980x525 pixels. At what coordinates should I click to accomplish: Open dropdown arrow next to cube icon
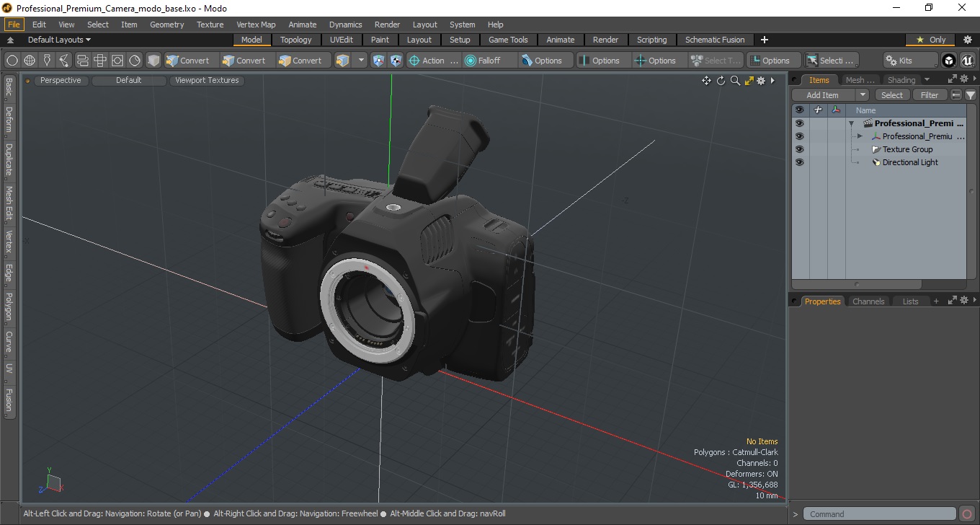point(361,61)
